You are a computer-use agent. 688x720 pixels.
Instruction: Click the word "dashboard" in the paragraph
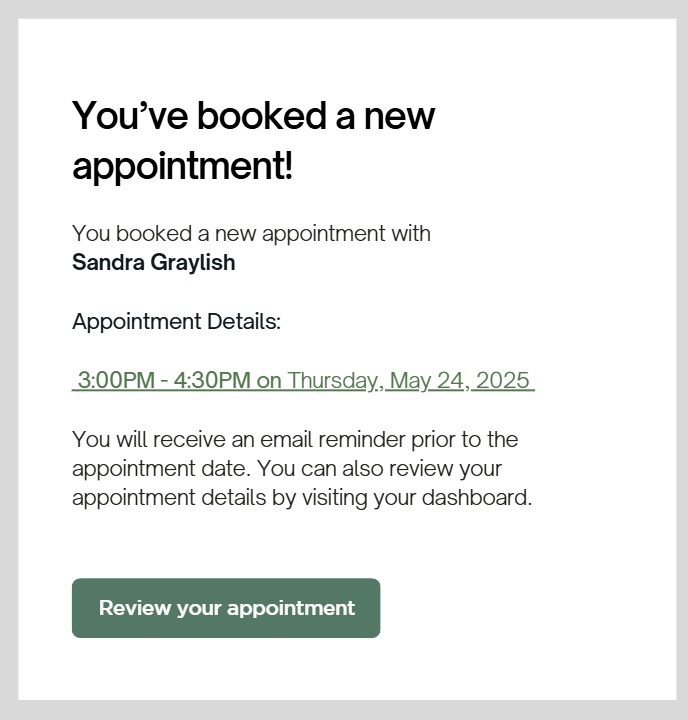tap(478, 497)
